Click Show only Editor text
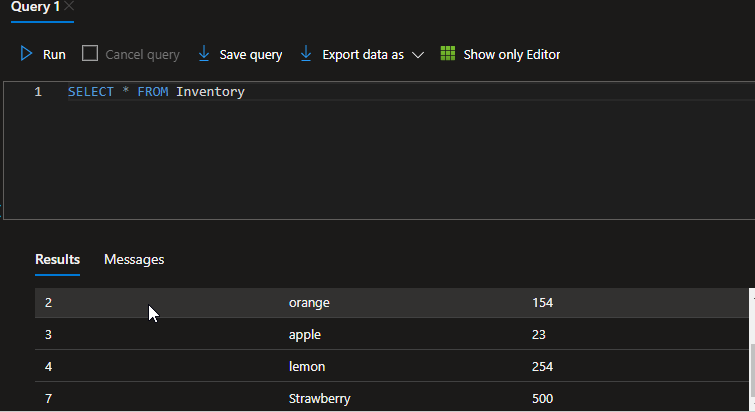755x412 pixels. pyautogui.click(x=512, y=55)
